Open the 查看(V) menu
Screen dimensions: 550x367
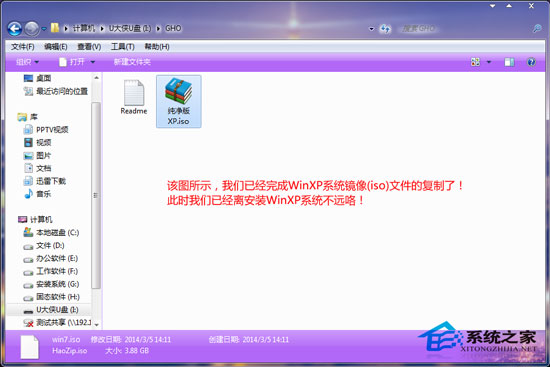pos(89,47)
